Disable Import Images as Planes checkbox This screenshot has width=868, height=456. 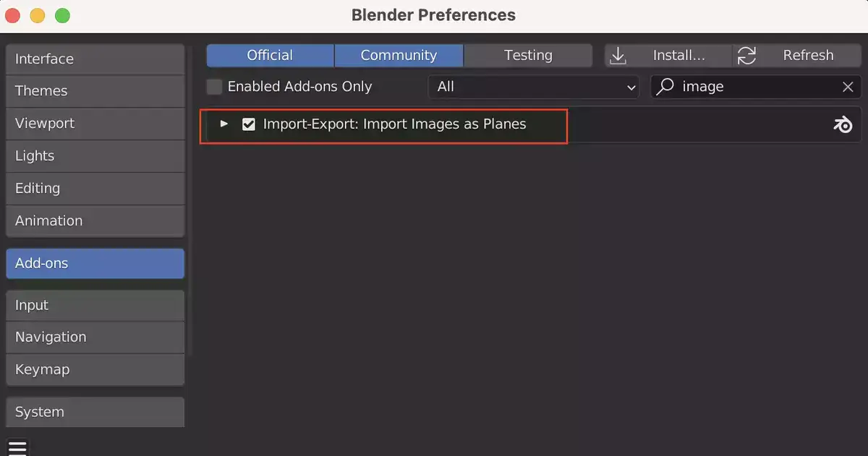[249, 124]
